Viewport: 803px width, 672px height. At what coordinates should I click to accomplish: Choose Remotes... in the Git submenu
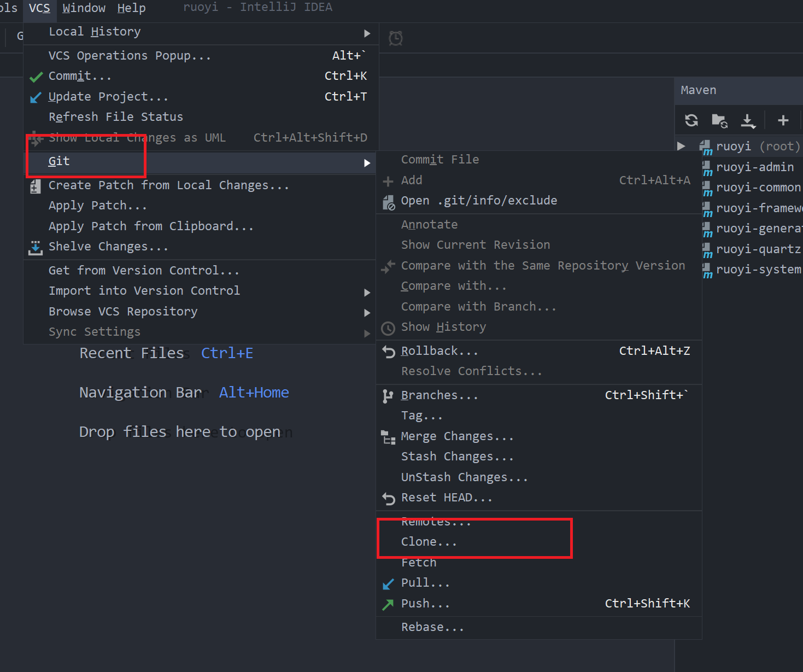539,522
